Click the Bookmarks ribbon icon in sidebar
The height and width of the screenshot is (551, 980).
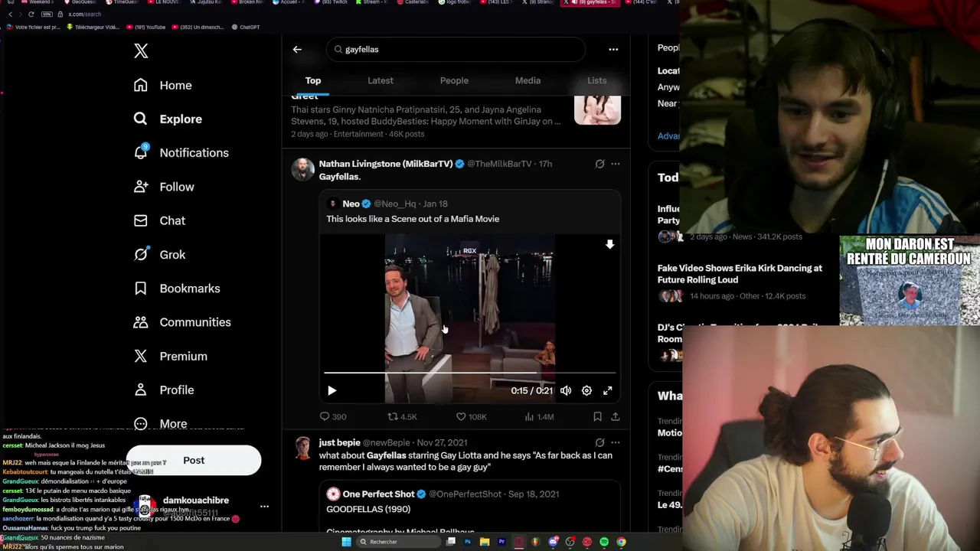141,289
